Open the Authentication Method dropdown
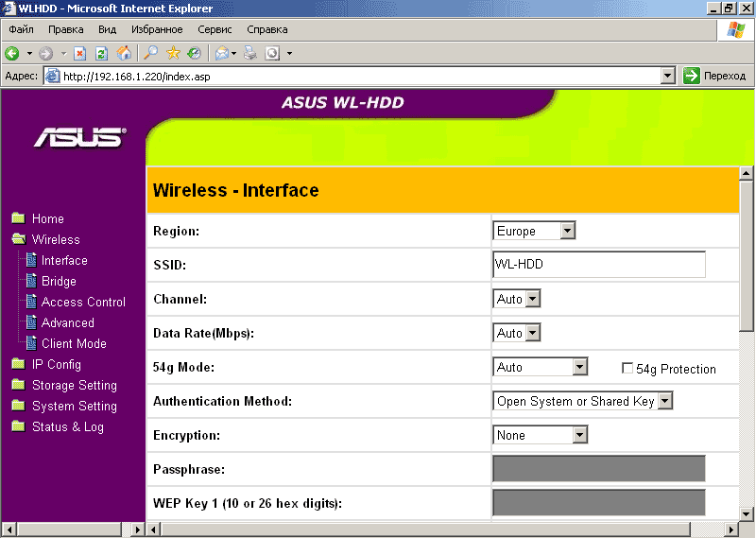This screenshot has width=756, height=538. point(582,401)
